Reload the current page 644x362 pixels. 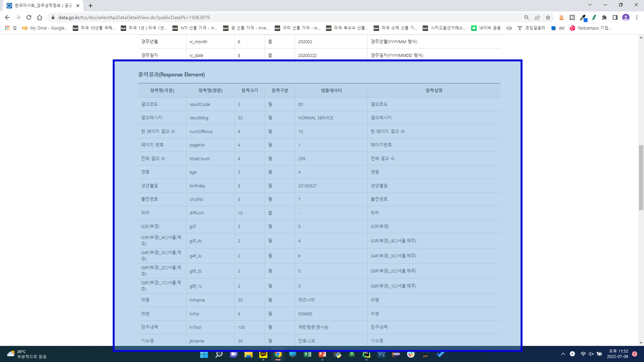pos(29,17)
